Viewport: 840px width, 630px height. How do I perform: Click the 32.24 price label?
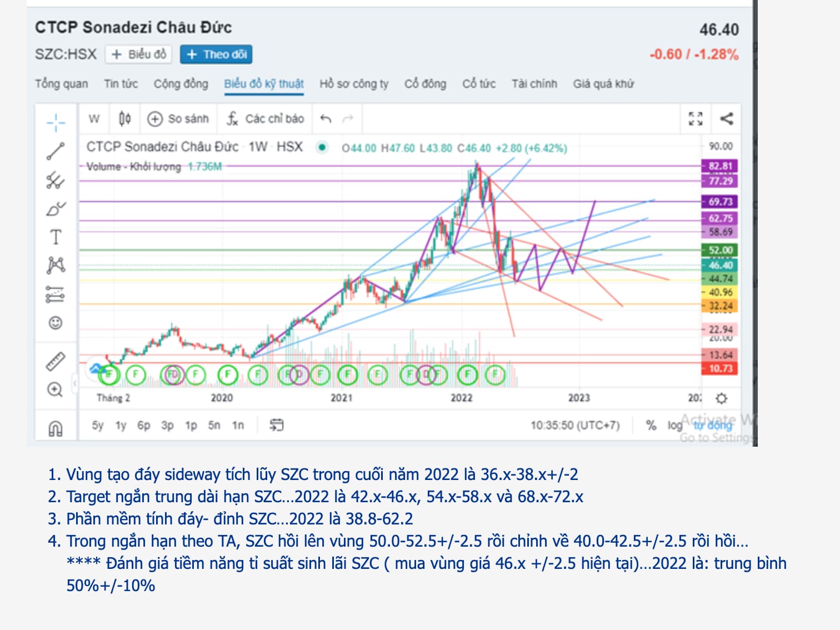click(x=720, y=306)
